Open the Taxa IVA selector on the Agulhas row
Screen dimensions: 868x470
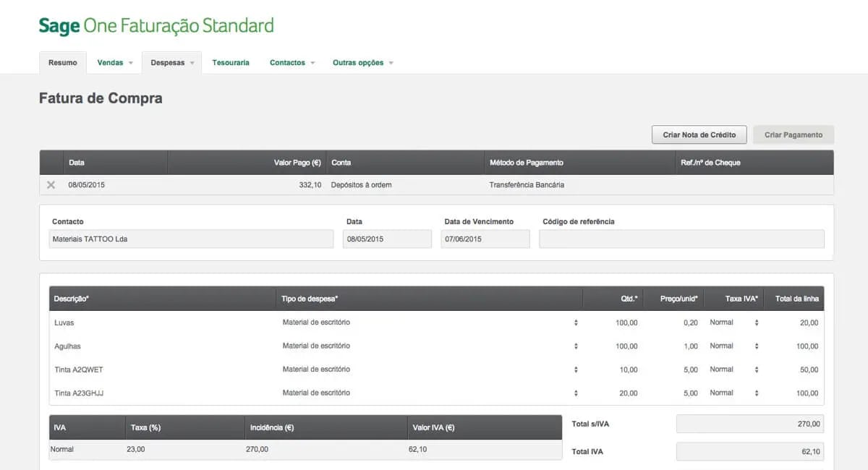point(755,346)
